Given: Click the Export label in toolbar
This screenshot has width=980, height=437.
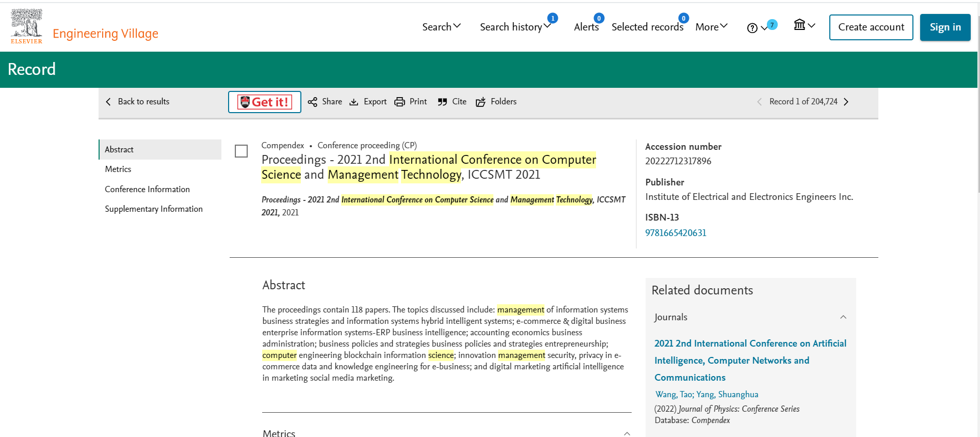Looking at the screenshot, I should [375, 102].
